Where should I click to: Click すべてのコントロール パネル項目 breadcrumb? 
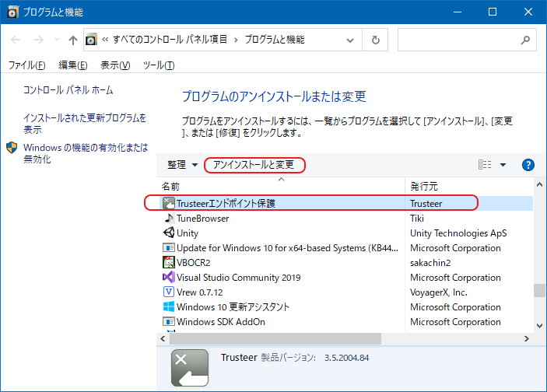coord(170,40)
